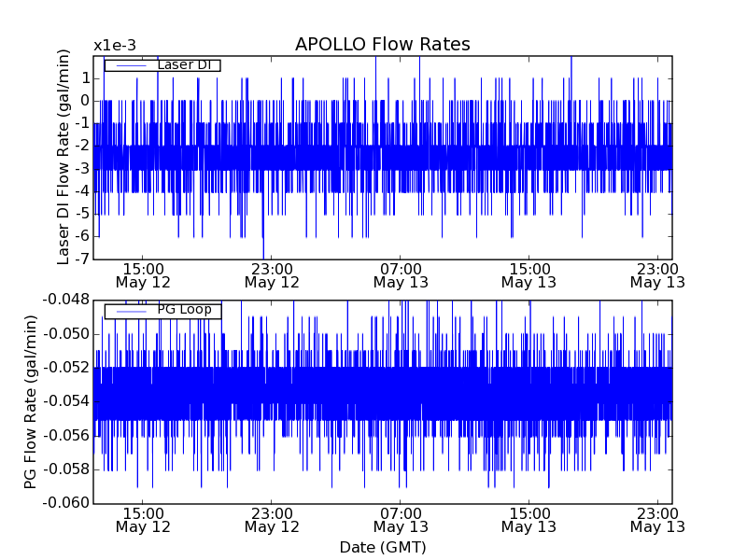Select the "Date (GMT)" x-axis label
The image size is (747, 560).
pos(382,547)
